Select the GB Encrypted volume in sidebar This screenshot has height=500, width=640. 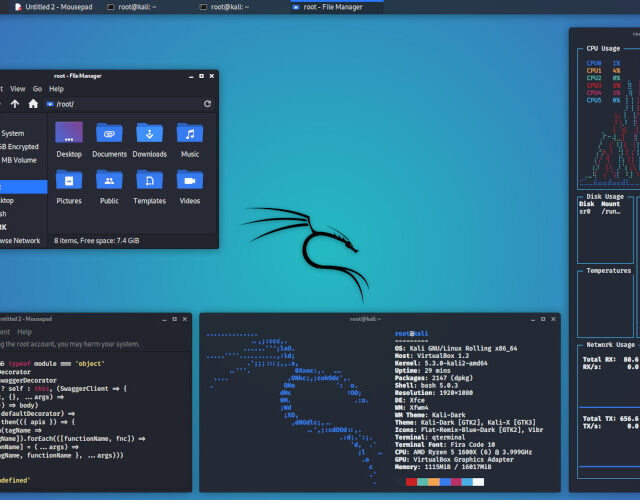tap(22, 147)
